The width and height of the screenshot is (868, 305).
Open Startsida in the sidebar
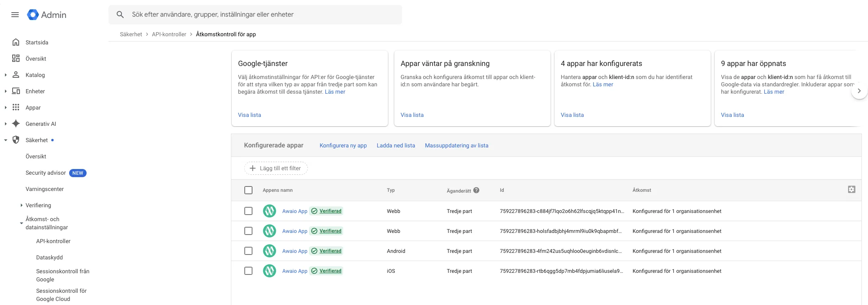[37, 42]
